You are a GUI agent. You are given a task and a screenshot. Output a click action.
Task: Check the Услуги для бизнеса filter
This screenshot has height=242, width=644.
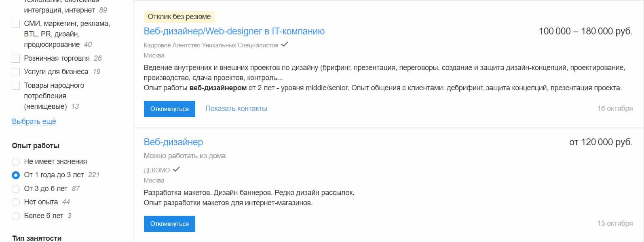15,71
